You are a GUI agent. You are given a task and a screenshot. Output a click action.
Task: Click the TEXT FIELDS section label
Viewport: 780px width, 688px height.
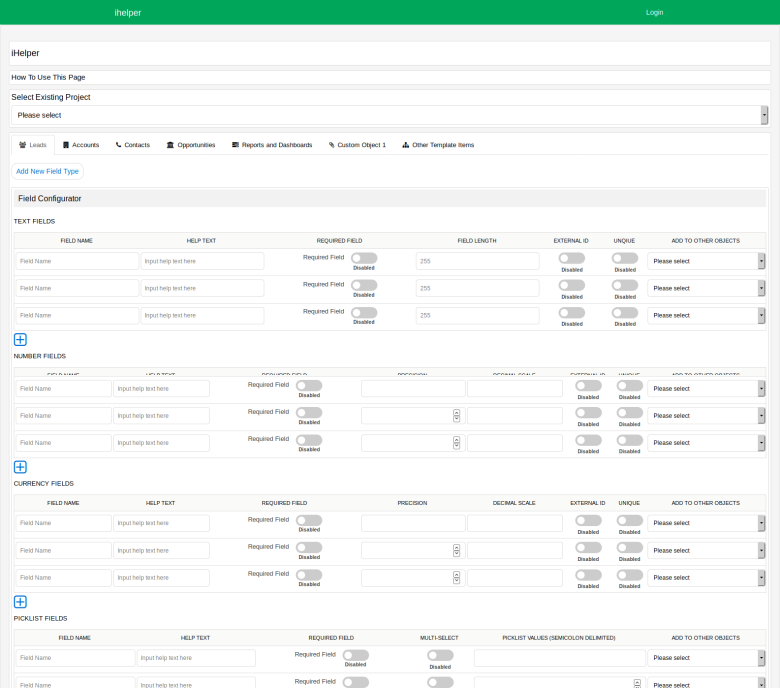pyautogui.click(x=34, y=221)
